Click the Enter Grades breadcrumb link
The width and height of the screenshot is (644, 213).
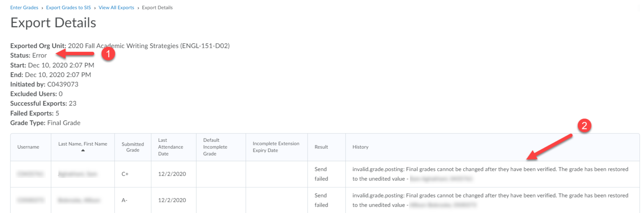(24, 8)
